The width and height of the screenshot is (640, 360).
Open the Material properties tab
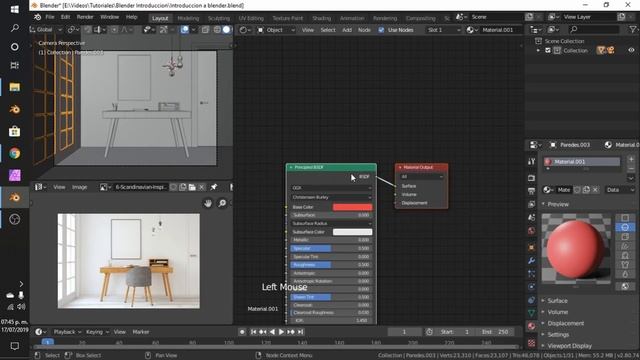(531, 326)
